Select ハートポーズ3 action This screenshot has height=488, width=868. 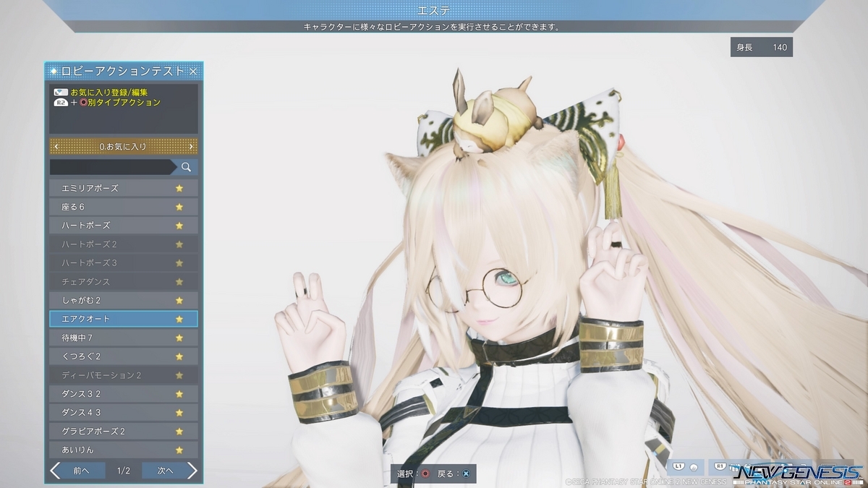[x=124, y=263]
